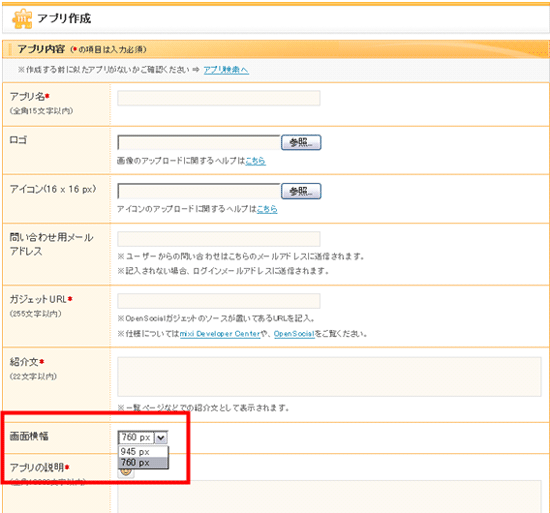
Task: Click the アプリ内容 section header
Action: click(41, 49)
